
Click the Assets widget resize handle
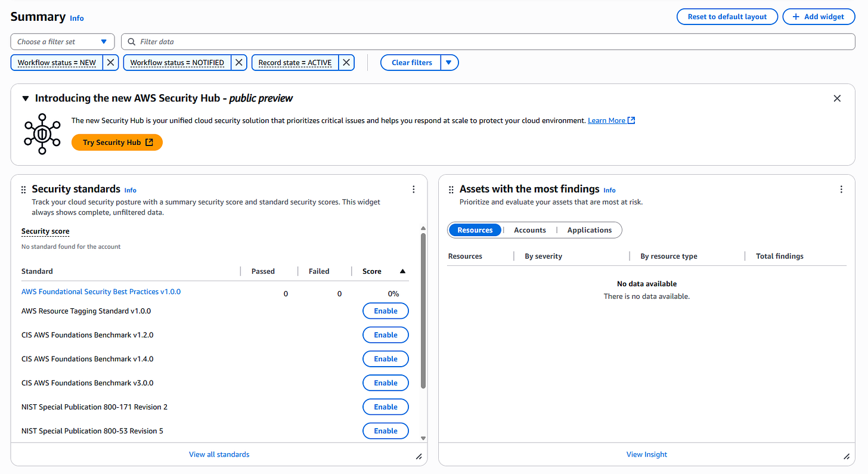847,457
